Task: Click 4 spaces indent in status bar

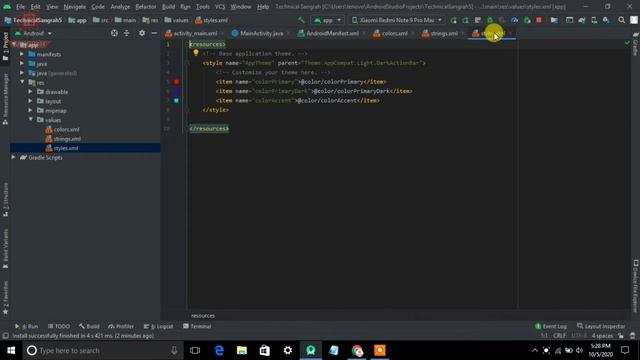Action: (x=602, y=336)
